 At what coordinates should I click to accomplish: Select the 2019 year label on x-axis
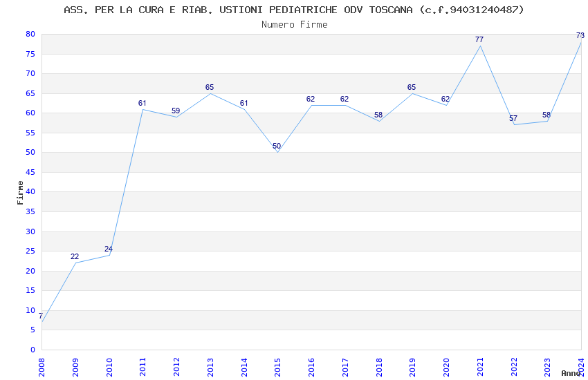(x=413, y=367)
